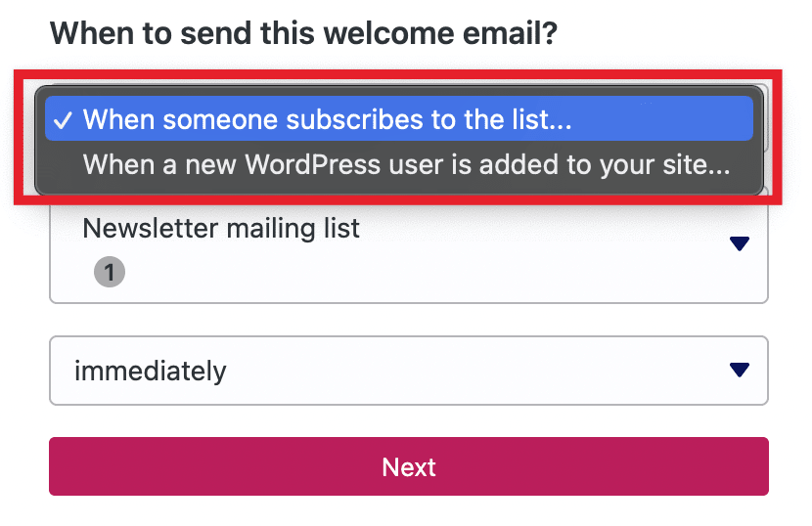The height and width of the screenshot is (526, 812).
Task: Click the tick mark in the open dropdown
Action: [x=64, y=120]
